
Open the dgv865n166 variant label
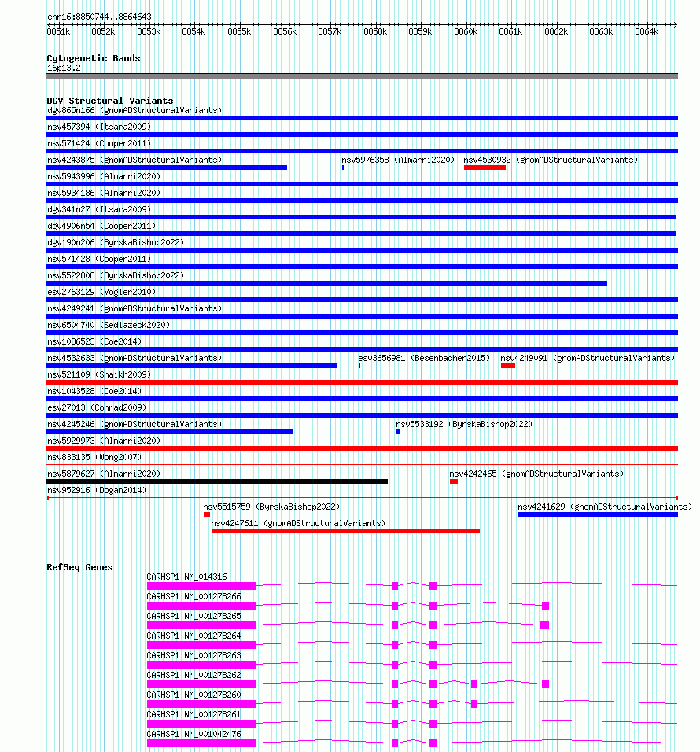pyautogui.click(x=134, y=110)
